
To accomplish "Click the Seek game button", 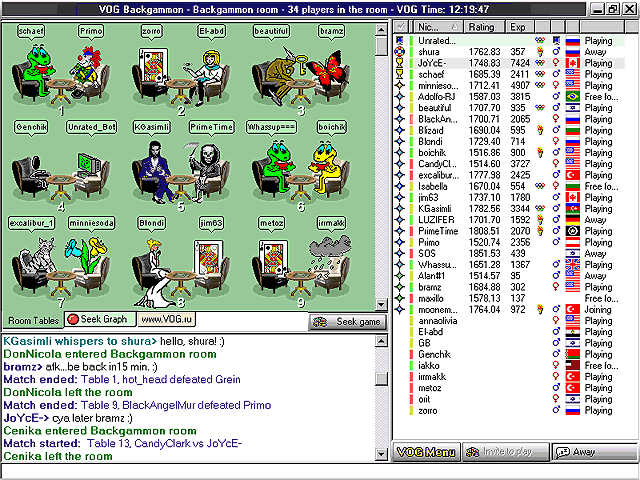I will coord(347,322).
